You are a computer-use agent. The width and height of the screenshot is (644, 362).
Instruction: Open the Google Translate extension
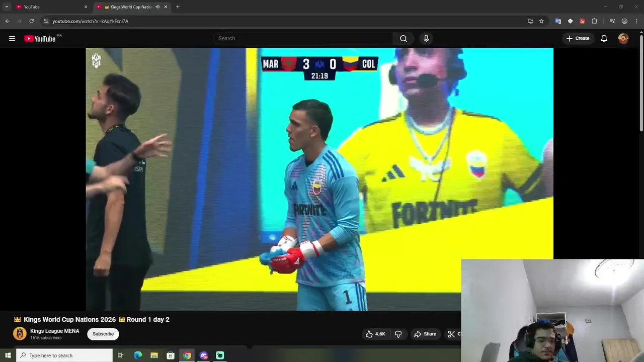pos(558,21)
